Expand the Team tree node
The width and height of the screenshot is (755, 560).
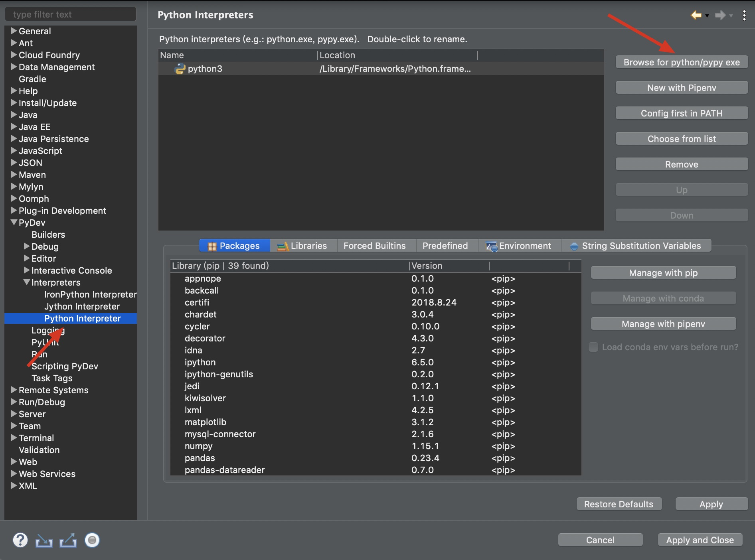[14, 426]
